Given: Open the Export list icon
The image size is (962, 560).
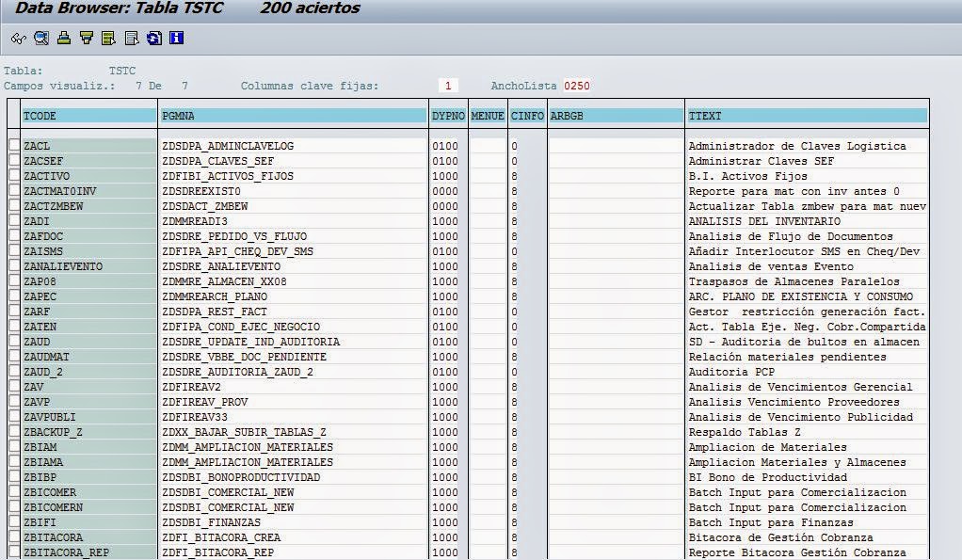Looking at the screenshot, I should [108, 40].
